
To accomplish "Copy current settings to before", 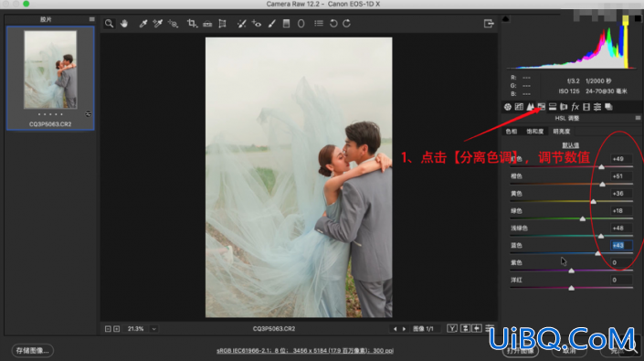I will (x=477, y=328).
